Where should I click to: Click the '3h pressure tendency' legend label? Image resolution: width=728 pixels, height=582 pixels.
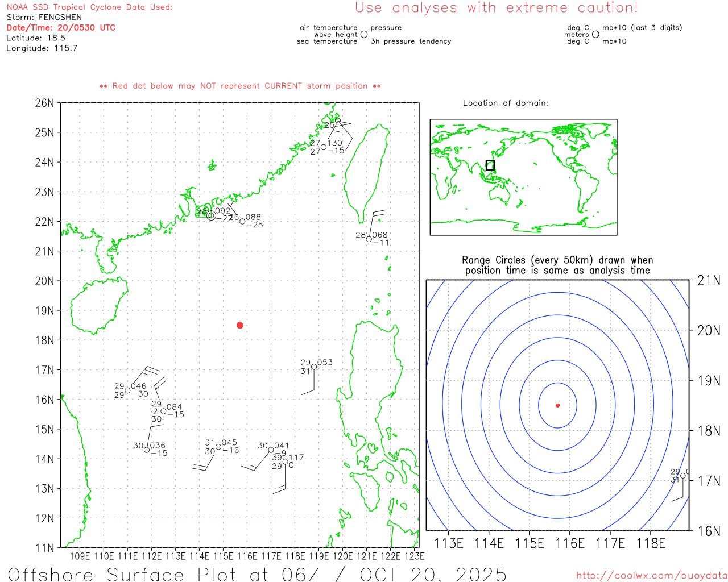[x=411, y=41]
